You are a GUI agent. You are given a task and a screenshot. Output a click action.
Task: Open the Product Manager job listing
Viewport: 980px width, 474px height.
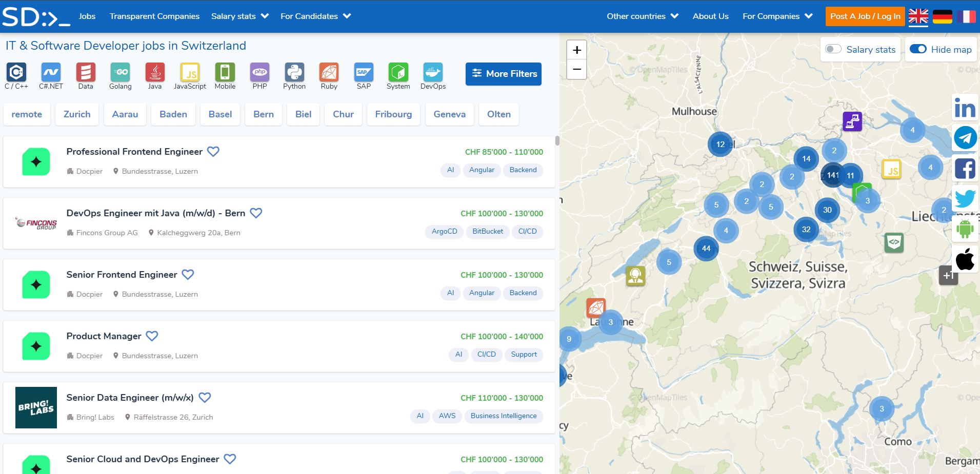pyautogui.click(x=104, y=336)
